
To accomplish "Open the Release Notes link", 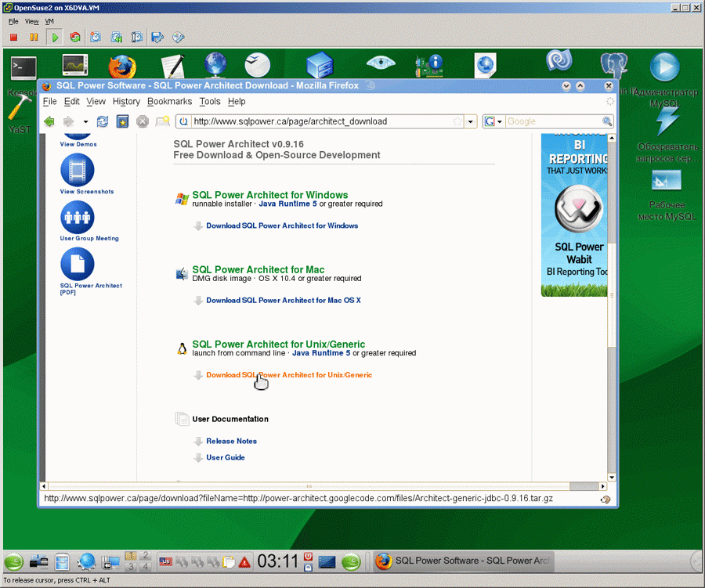I will [232, 441].
